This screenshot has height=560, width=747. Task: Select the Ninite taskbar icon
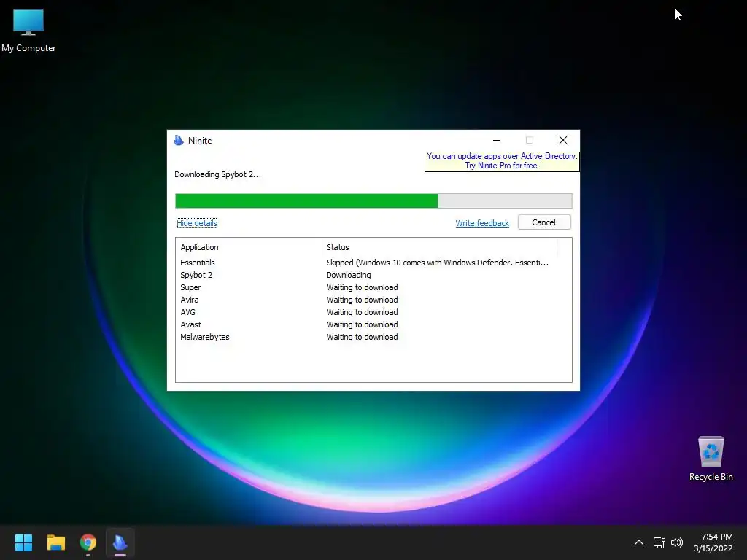coord(120,542)
